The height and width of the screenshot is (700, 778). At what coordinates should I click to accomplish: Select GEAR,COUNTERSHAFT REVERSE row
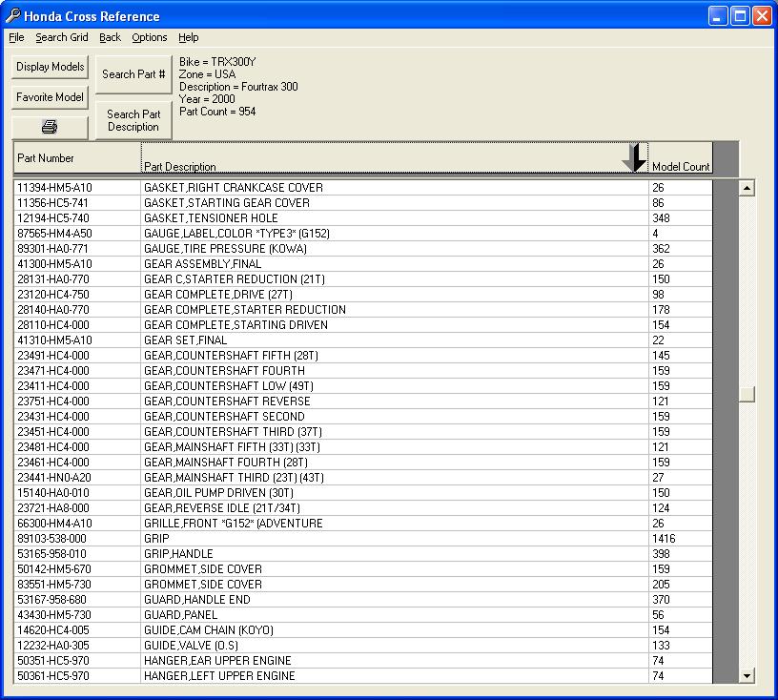(363, 401)
